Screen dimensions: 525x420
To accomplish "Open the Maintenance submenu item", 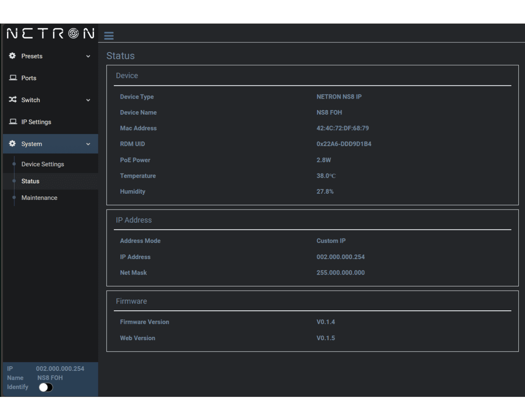I will click(39, 198).
